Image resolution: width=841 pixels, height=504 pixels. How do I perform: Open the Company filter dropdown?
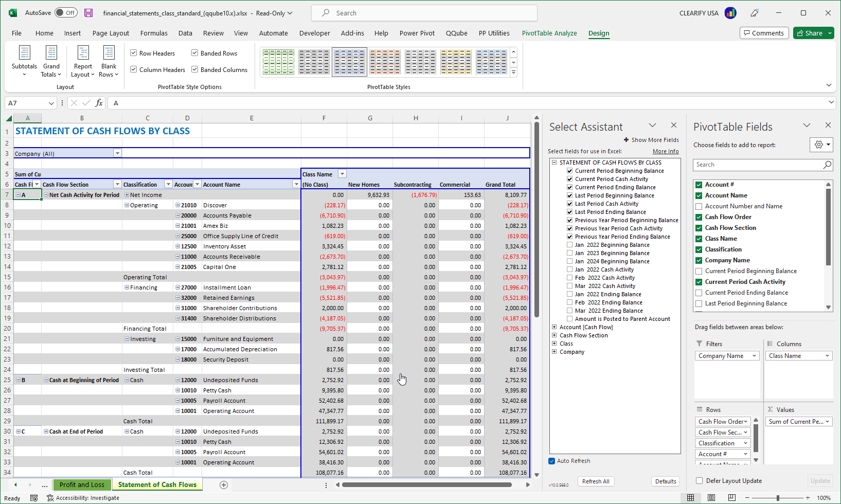tap(118, 153)
